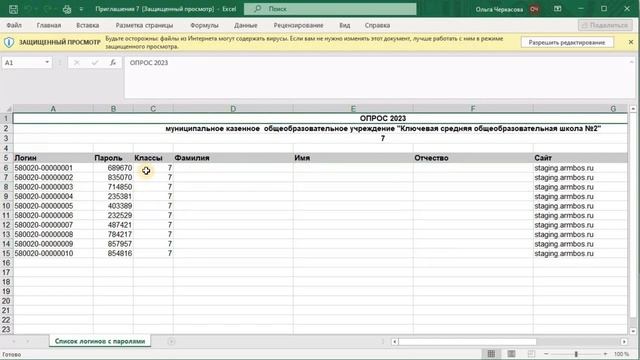The width and height of the screenshot is (640, 360).
Task: Click the password cell 403389
Action: pyautogui.click(x=113, y=206)
